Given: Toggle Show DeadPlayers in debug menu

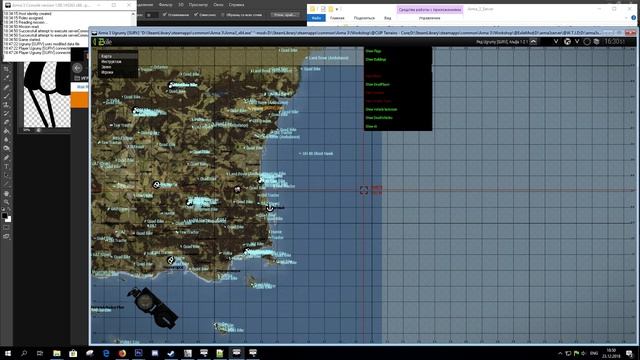Looking at the screenshot, I should click(x=378, y=84).
